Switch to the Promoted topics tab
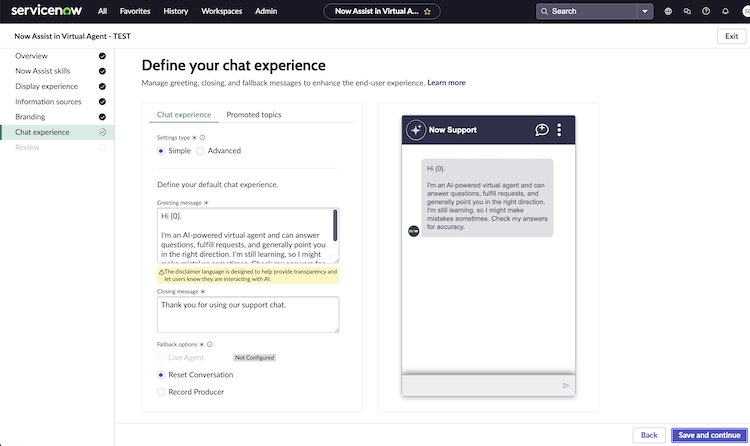This screenshot has height=446, width=750. tap(254, 114)
